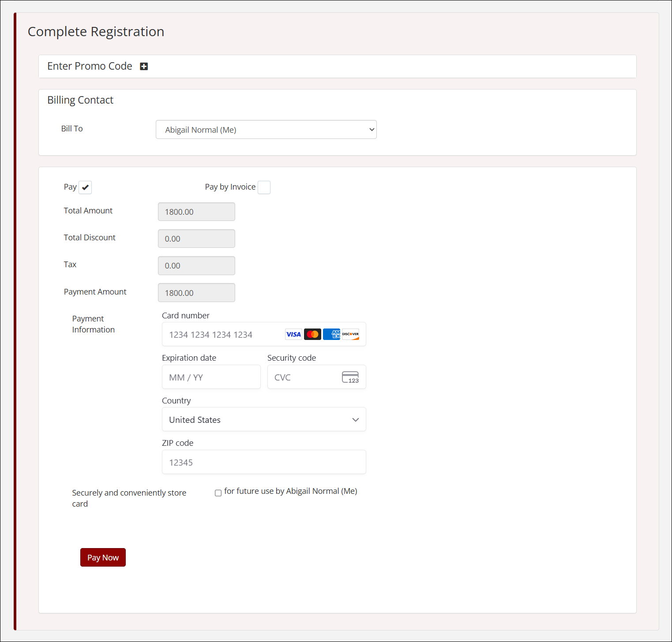672x642 pixels.
Task: Click the CVC card illustration icon
Action: click(x=350, y=377)
